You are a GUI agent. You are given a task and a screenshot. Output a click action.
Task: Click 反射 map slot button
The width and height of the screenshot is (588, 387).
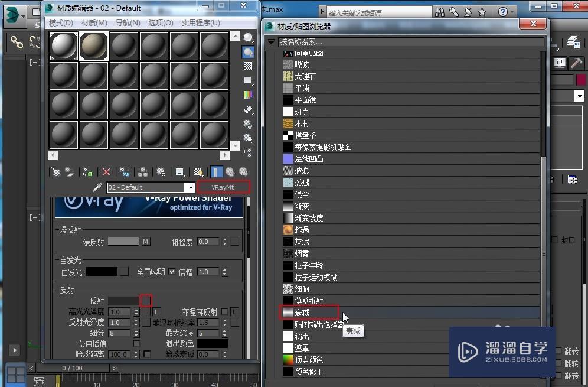(146, 300)
